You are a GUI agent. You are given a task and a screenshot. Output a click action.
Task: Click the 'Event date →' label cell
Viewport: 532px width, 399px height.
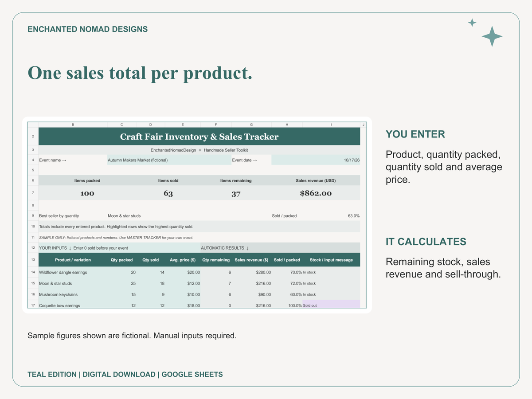coord(251,160)
